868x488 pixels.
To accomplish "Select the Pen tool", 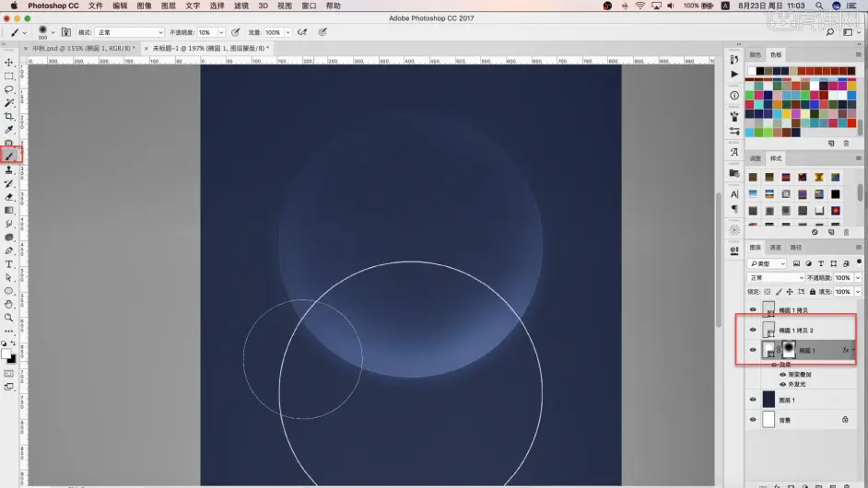I will 9,250.
